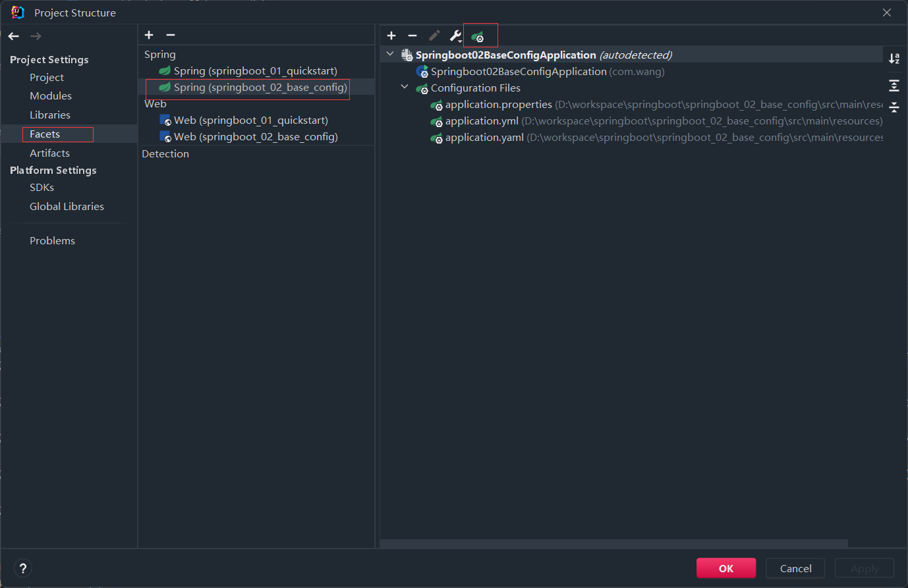Screen dimensions: 908x588
Task: Remove selected facet with minus icon
Action: point(171,35)
